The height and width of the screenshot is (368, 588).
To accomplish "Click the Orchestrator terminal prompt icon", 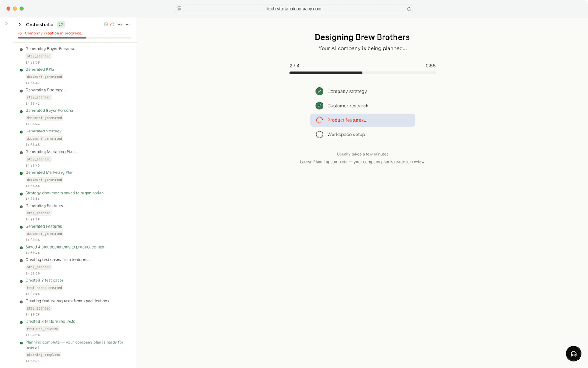I will coord(21,24).
